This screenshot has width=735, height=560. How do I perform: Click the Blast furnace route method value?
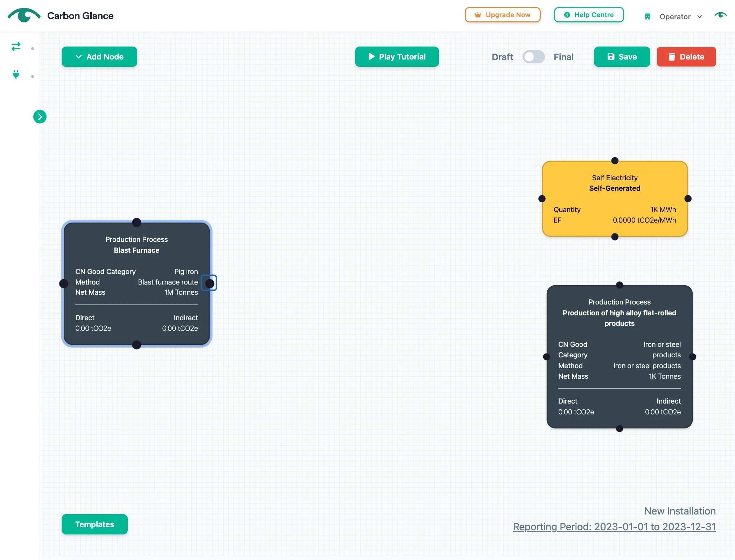coord(168,282)
